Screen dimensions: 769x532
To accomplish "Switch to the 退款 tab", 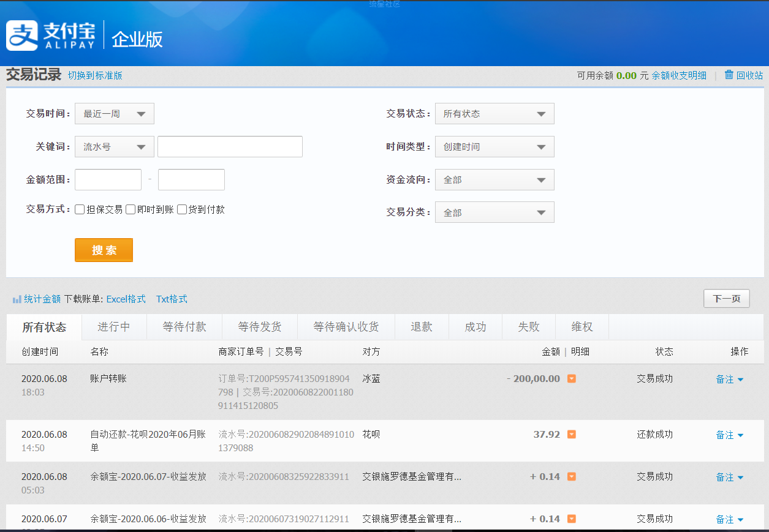I will click(x=422, y=327).
